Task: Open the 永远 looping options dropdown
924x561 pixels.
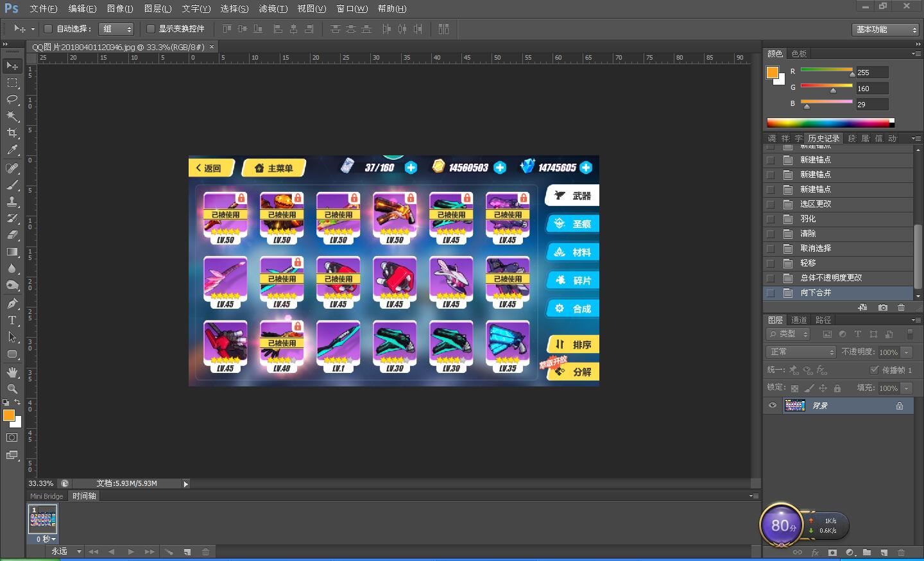Action: pos(66,551)
